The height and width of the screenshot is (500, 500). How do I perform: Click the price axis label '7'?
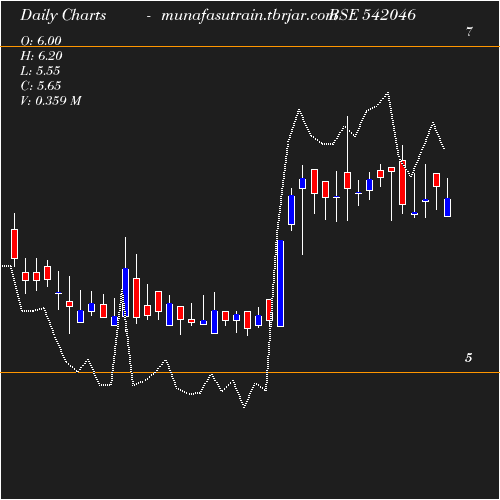pyautogui.click(x=469, y=32)
